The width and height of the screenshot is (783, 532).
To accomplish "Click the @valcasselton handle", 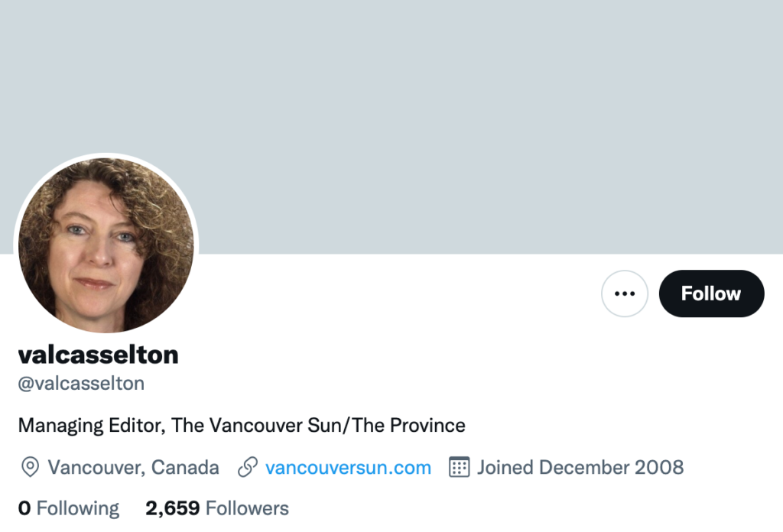I will point(81,383).
